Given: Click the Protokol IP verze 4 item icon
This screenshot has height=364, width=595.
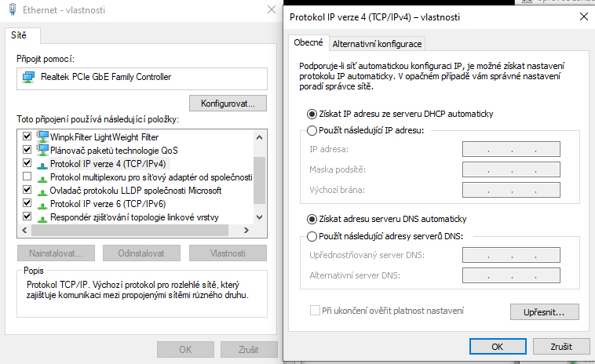Looking at the screenshot, I should [42, 163].
